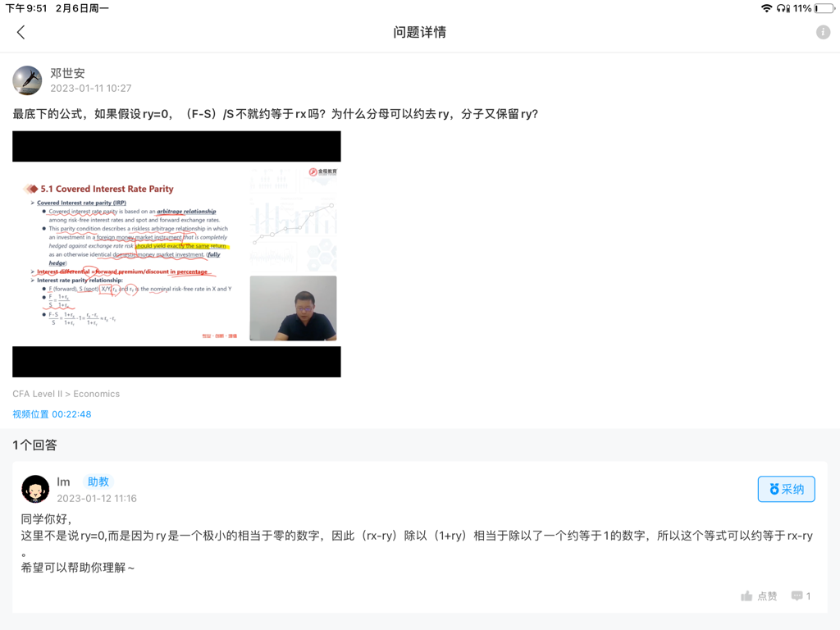Tap 邓世安's profile avatar
The width and height of the screenshot is (840, 630).
pos(27,80)
